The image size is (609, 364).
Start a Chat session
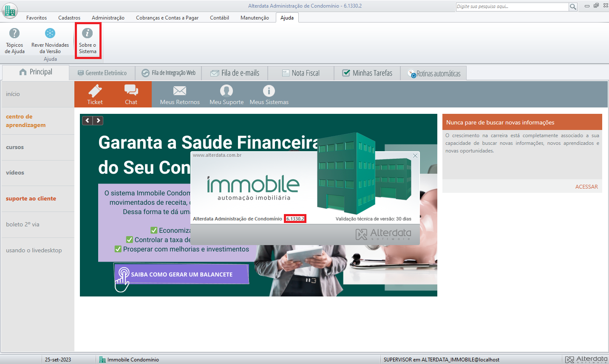click(x=131, y=94)
